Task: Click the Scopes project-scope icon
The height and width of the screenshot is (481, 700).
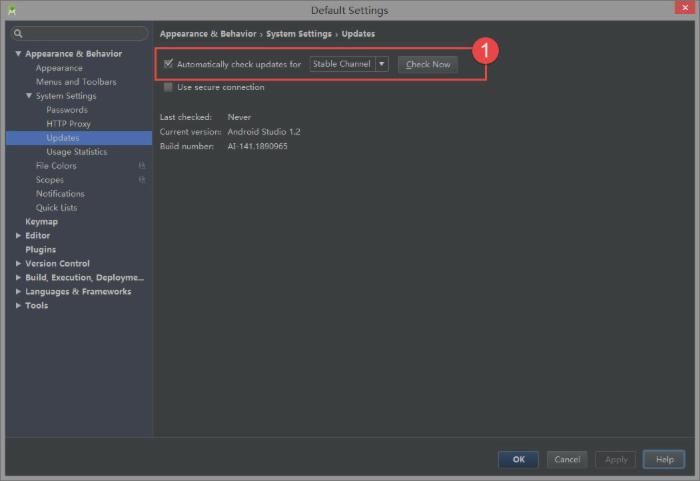Action: point(142,180)
